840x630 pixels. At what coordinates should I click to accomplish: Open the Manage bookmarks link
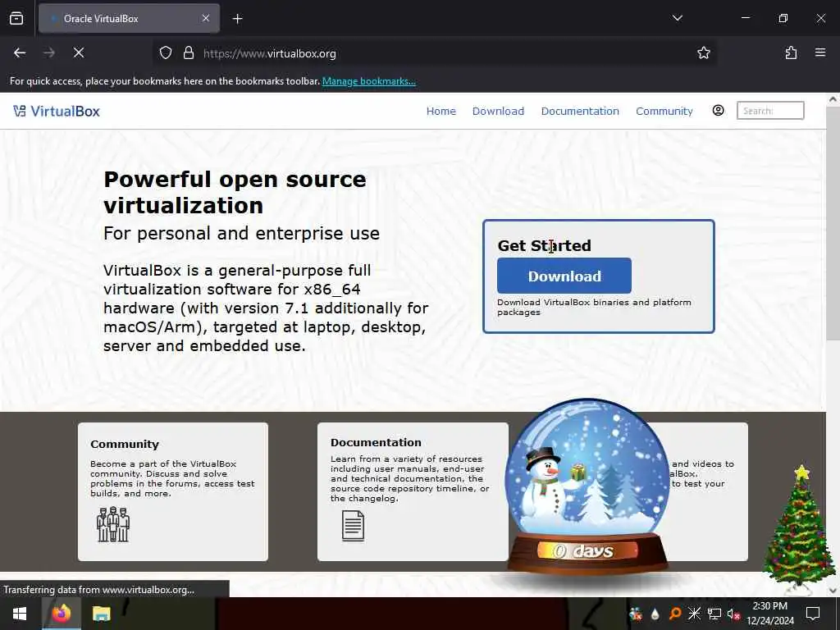pos(368,81)
